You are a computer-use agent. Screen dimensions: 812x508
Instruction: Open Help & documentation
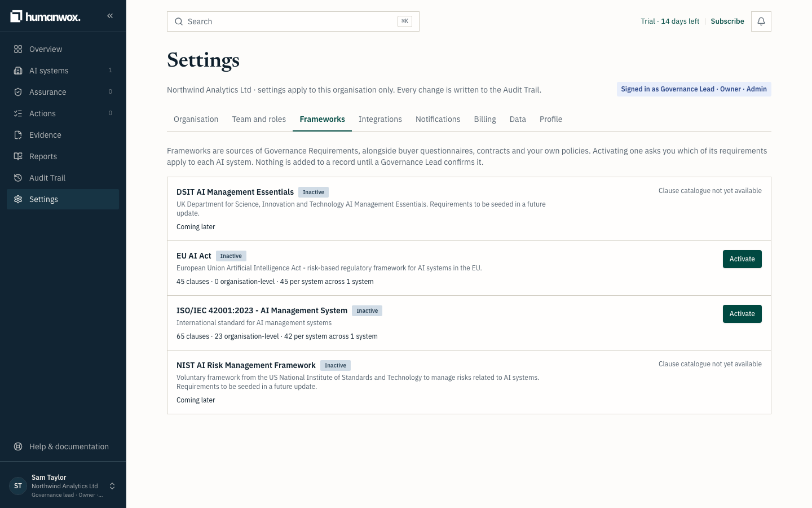[63, 446]
